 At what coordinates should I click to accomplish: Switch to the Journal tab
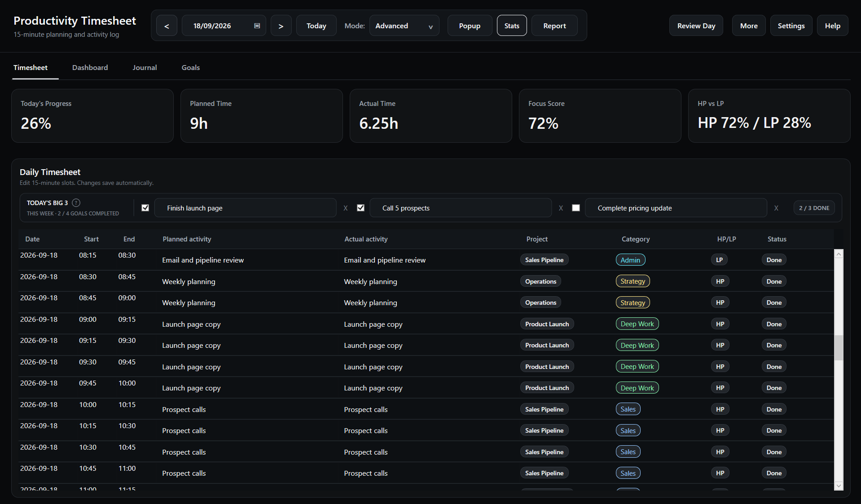(145, 67)
